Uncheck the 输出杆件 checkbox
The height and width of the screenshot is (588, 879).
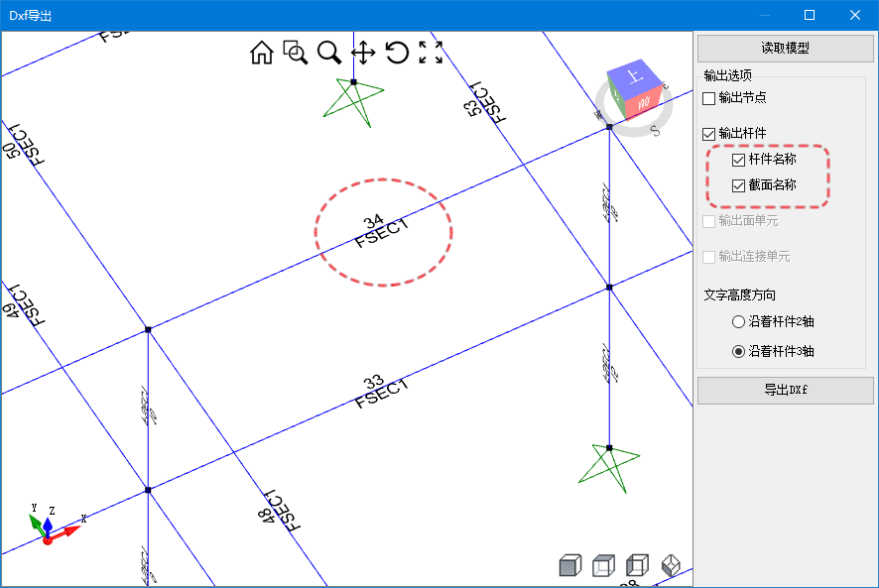pyautogui.click(x=708, y=134)
